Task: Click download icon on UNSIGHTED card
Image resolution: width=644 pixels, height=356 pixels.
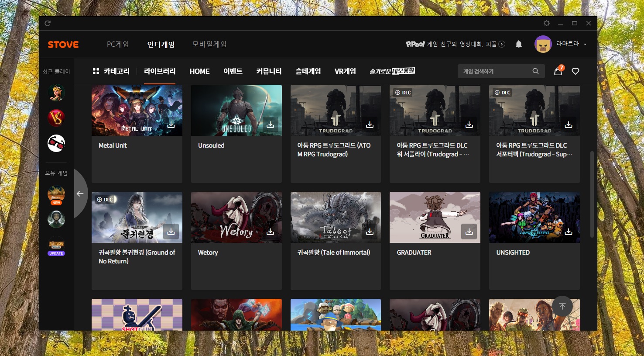Action: pyautogui.click(x=569, y=232)
